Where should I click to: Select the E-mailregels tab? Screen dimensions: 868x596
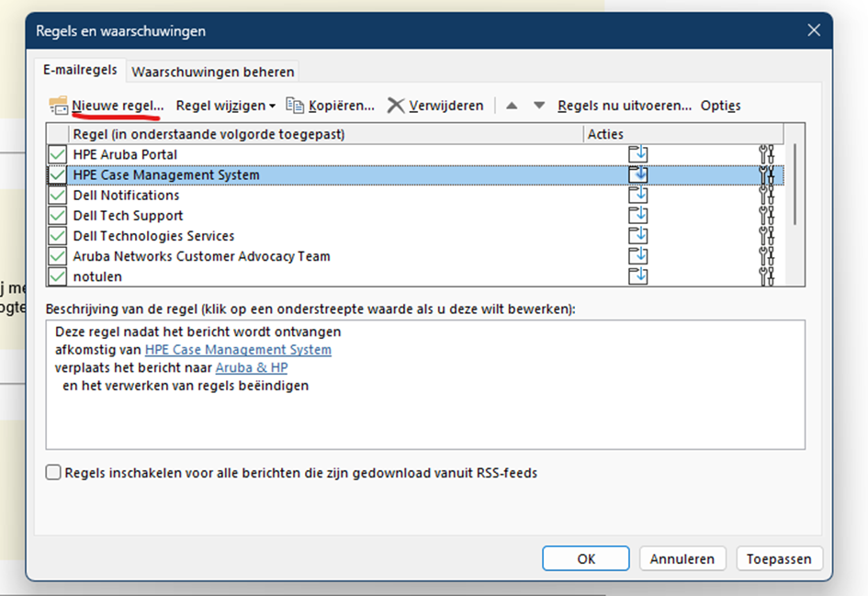[80, 70]
